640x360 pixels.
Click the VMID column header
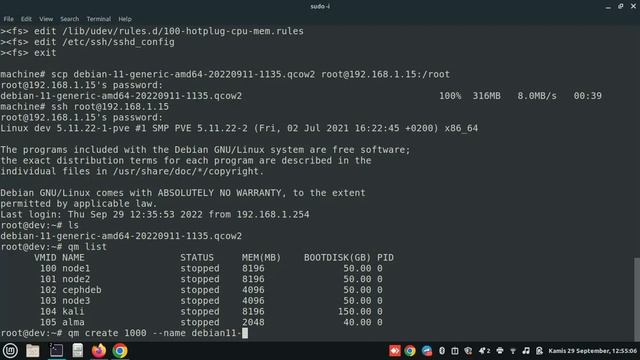(x=45, y=258)
